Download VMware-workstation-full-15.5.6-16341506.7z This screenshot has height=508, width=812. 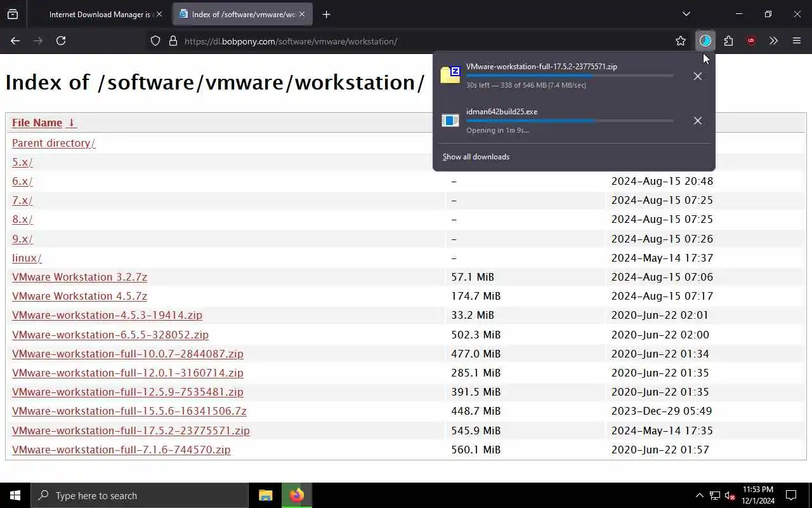(x=129, y=411)
